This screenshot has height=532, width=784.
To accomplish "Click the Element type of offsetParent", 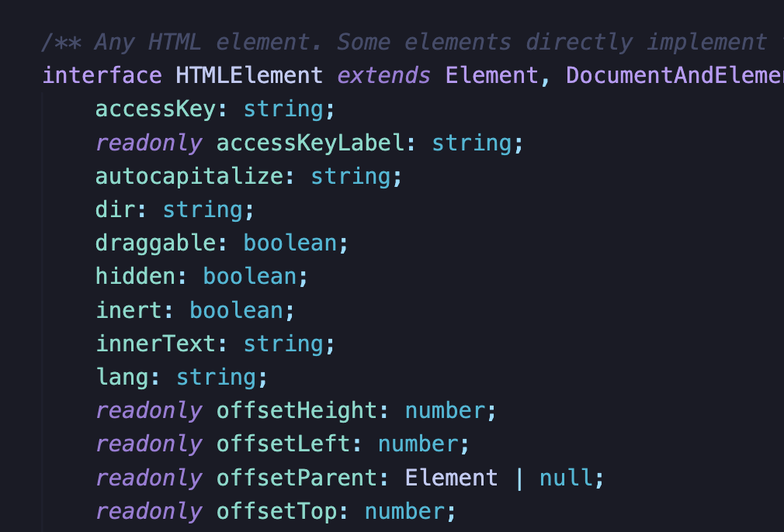I will (451, 477).
